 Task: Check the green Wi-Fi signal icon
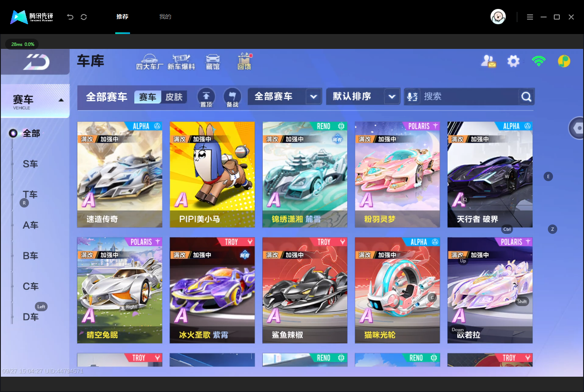(539, 61)
